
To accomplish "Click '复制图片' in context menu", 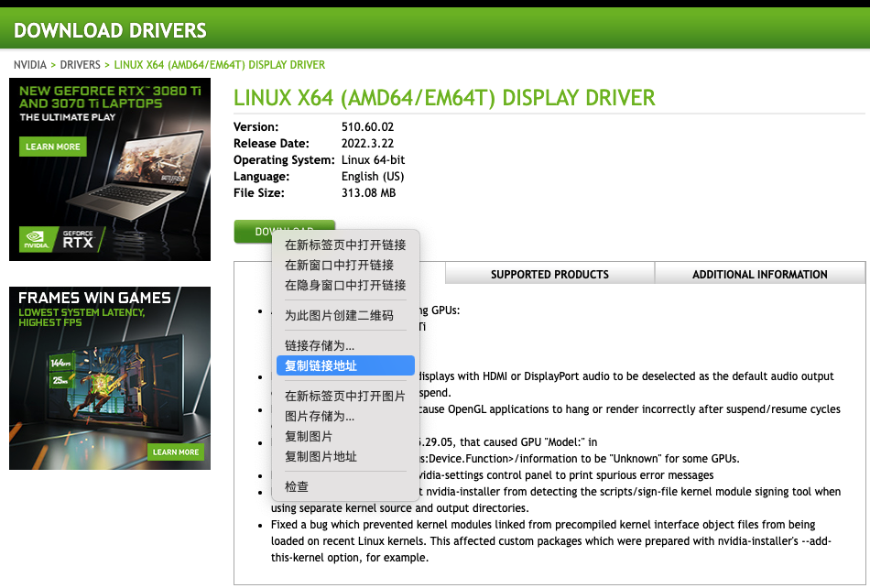I will (x=345, y=436).
